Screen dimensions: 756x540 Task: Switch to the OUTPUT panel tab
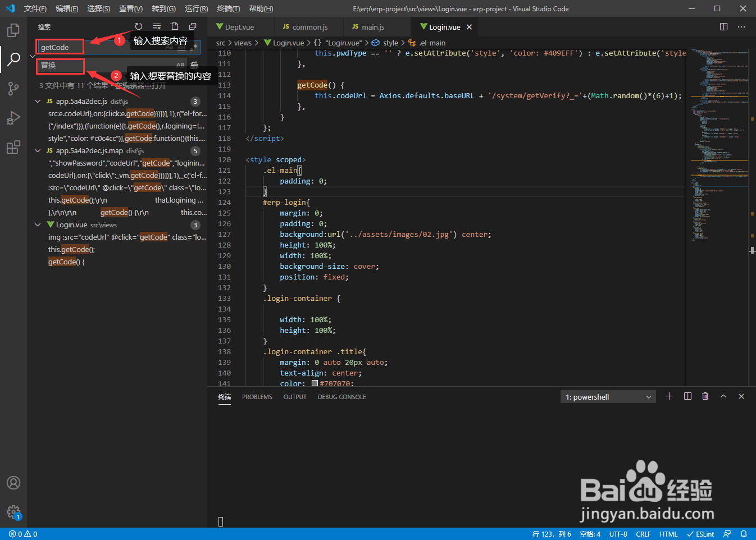click(295, 397)
